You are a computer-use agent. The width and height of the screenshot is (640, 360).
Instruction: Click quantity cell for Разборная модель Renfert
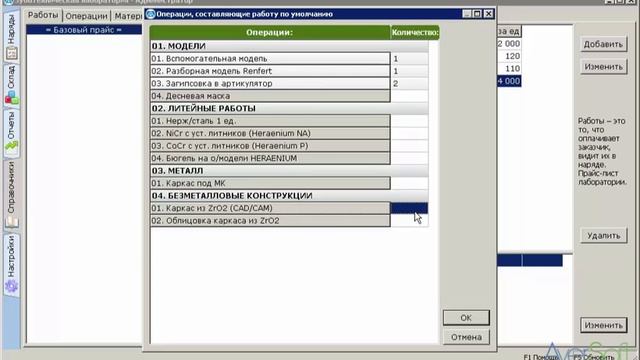point(409,71)
